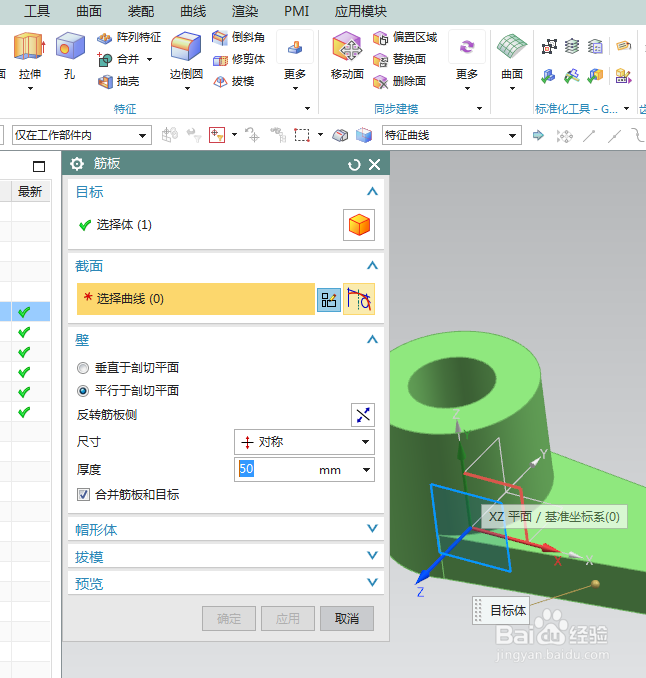
Task: Close the 筋板 dialog
Action: click(x=374, y=164)
